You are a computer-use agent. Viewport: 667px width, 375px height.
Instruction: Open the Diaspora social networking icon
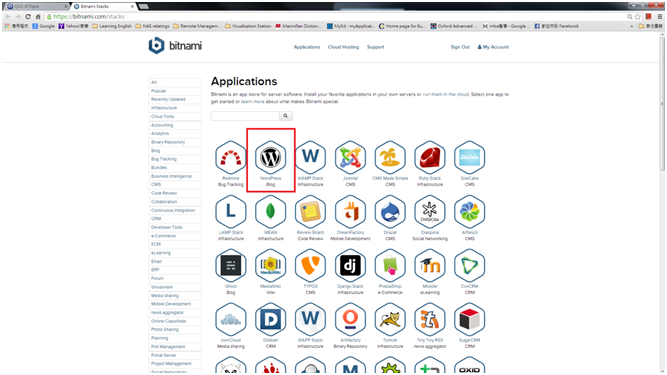coord(430,212)
